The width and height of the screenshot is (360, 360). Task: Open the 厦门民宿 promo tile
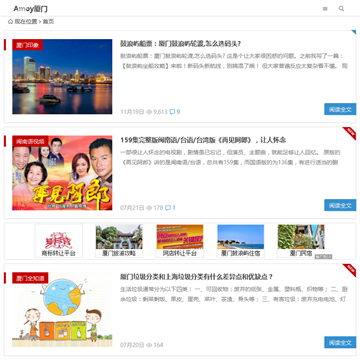(301, 241)
